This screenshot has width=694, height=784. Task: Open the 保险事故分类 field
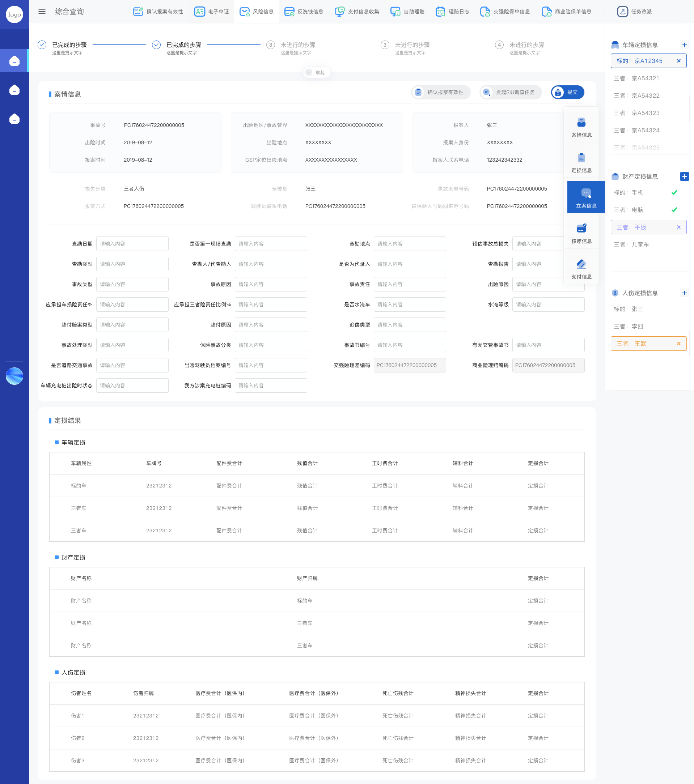pos(271,345)
